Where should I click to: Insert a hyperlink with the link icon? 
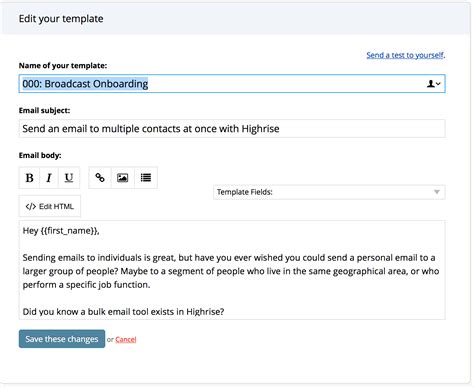click(x=100, y=178)
